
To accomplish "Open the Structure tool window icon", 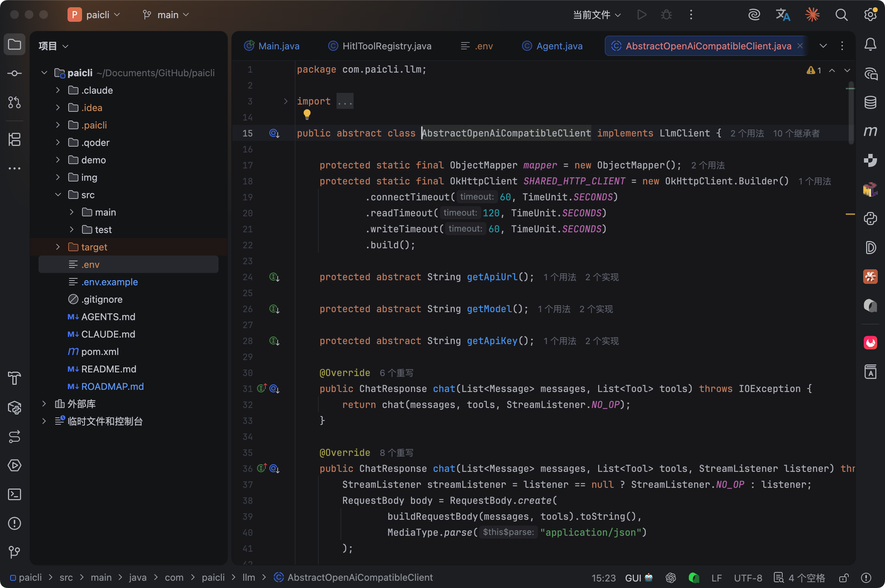I will click(14, 139).
